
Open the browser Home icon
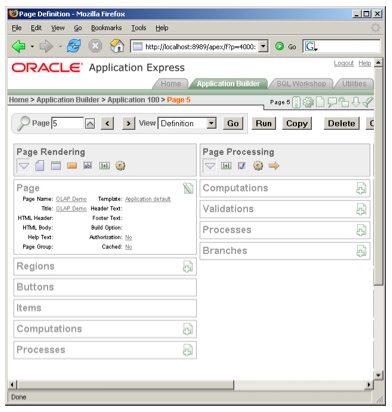(x=117, y=46)
